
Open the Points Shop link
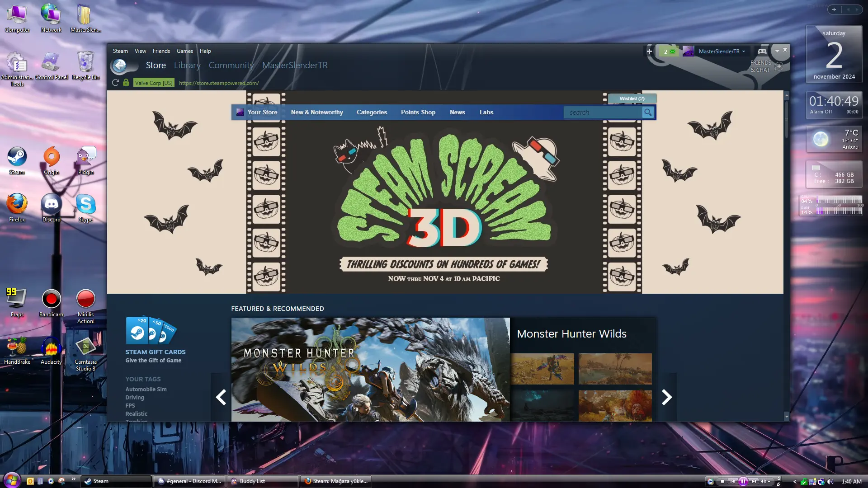[418, 112]
